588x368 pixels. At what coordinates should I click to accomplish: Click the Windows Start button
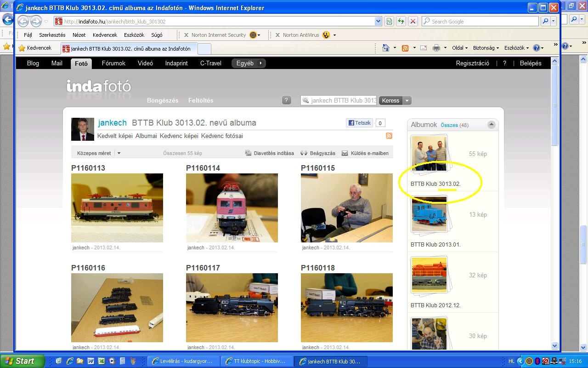click(22, 361)
